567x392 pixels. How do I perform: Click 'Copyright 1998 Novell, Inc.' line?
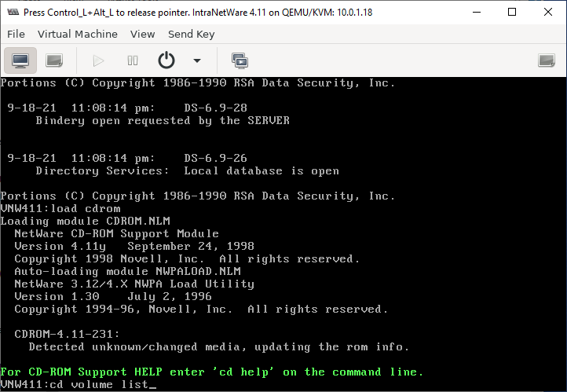click(x=187, y=259)
